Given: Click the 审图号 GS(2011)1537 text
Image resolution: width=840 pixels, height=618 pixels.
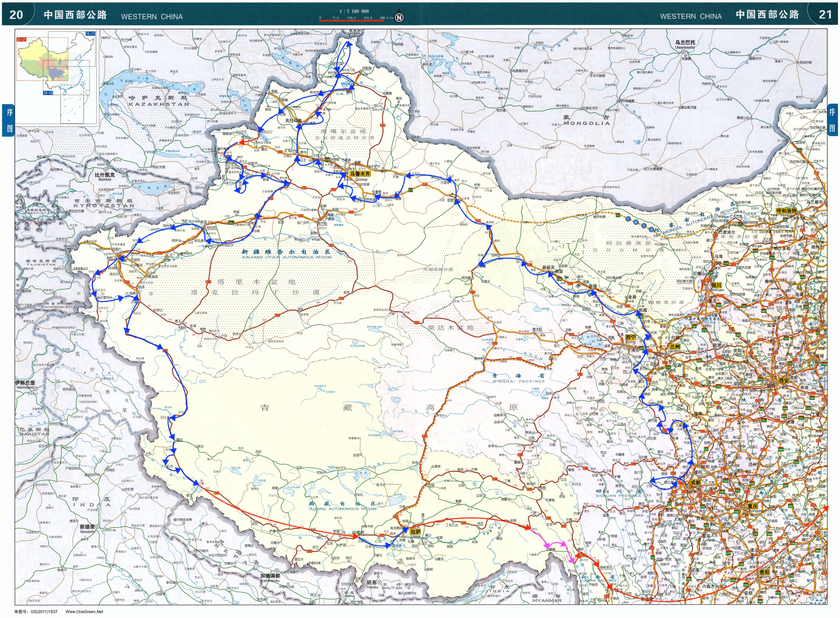Looking at the screenshot, I should [x=36, y=612].
